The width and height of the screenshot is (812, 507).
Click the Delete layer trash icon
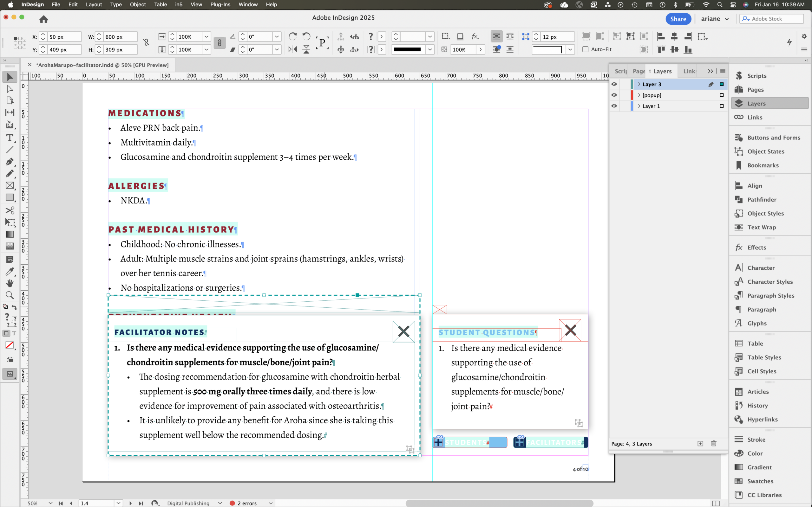[714, 444]
